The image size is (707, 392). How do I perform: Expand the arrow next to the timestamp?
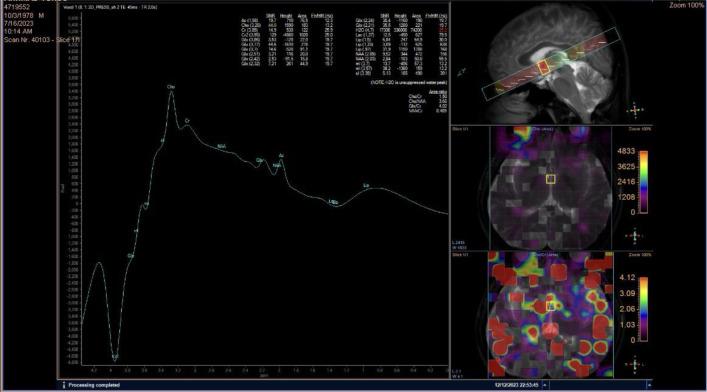point(545,385)
